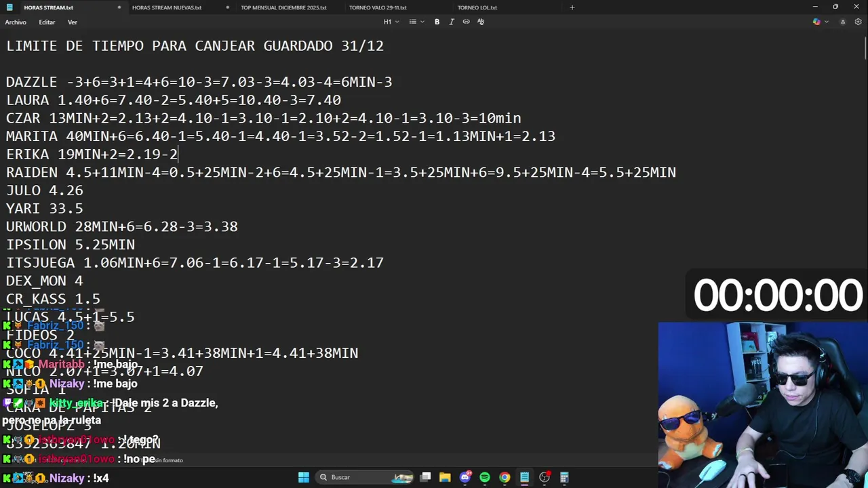Open the Archivo menu

pos(16,22)
